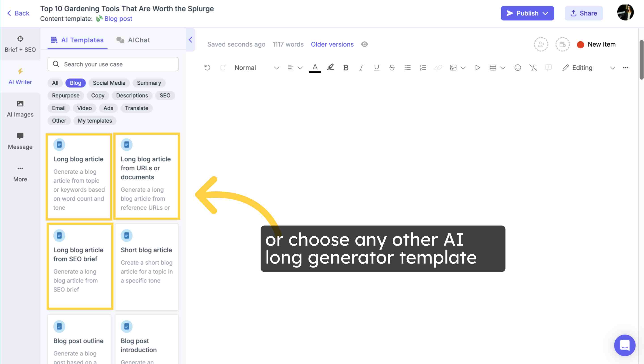Click the Emoji insert icon

pos(517,68)
